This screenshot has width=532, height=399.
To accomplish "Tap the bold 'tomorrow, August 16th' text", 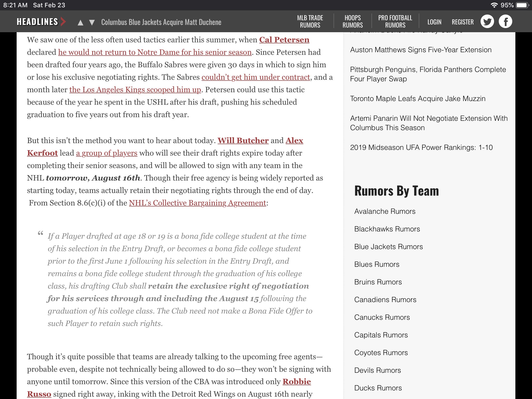I will coord(93,178).
